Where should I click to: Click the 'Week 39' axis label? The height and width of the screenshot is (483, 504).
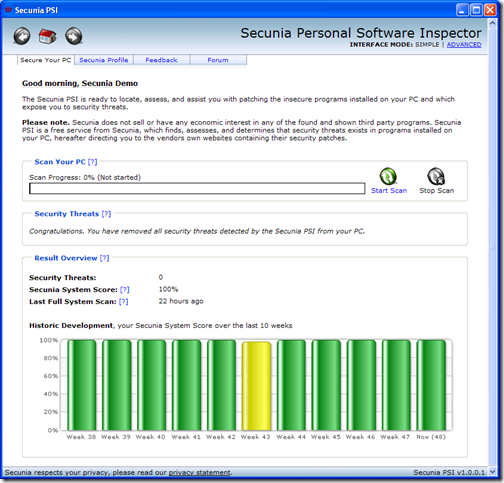click(116, 437)
